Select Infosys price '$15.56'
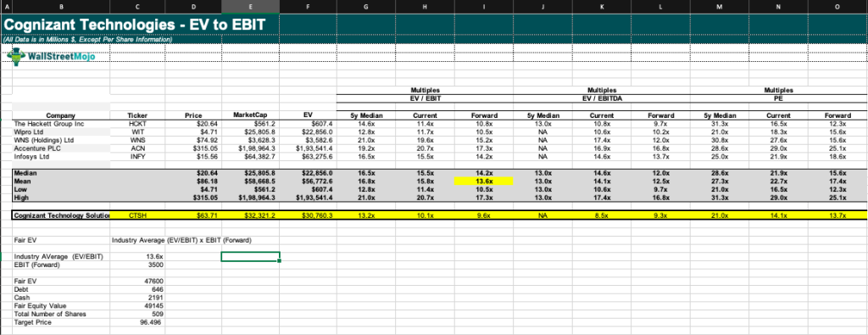Screen dimensions: 868x335 [x=193, y=156]
